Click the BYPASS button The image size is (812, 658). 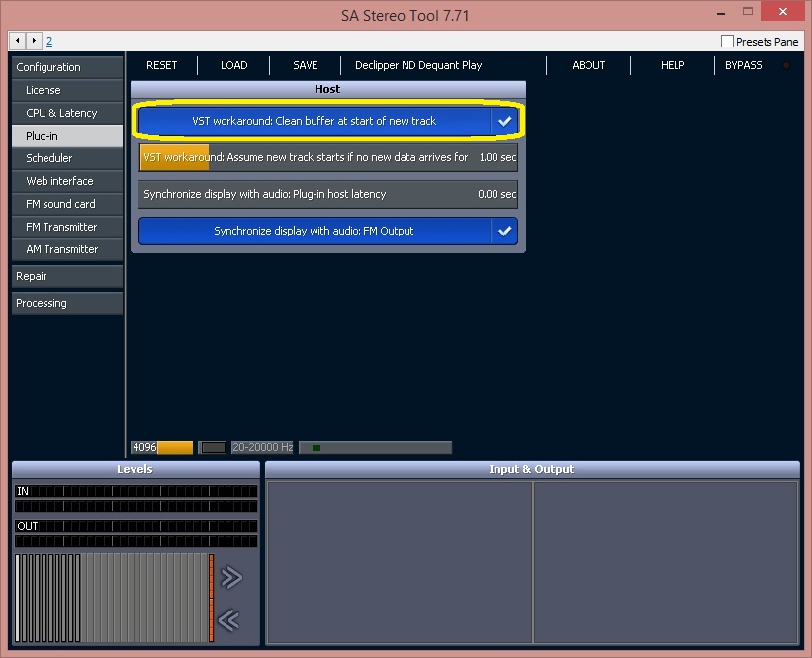point(743,65)
